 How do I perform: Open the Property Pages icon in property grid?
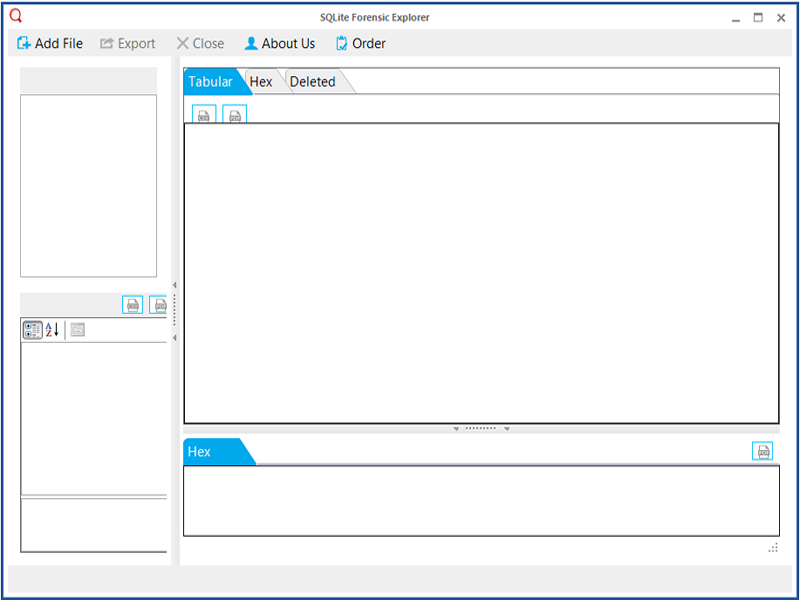tap(78, 330)
